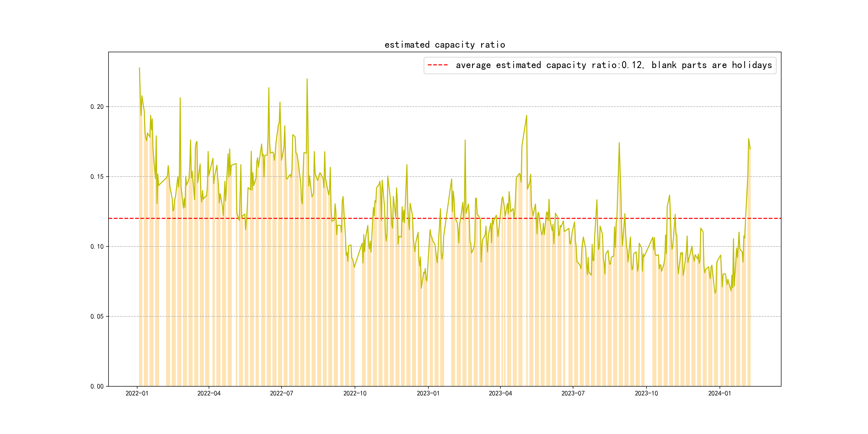Click the red dashed line sample in legend
The image size is (868, 434).
point(437,65)
